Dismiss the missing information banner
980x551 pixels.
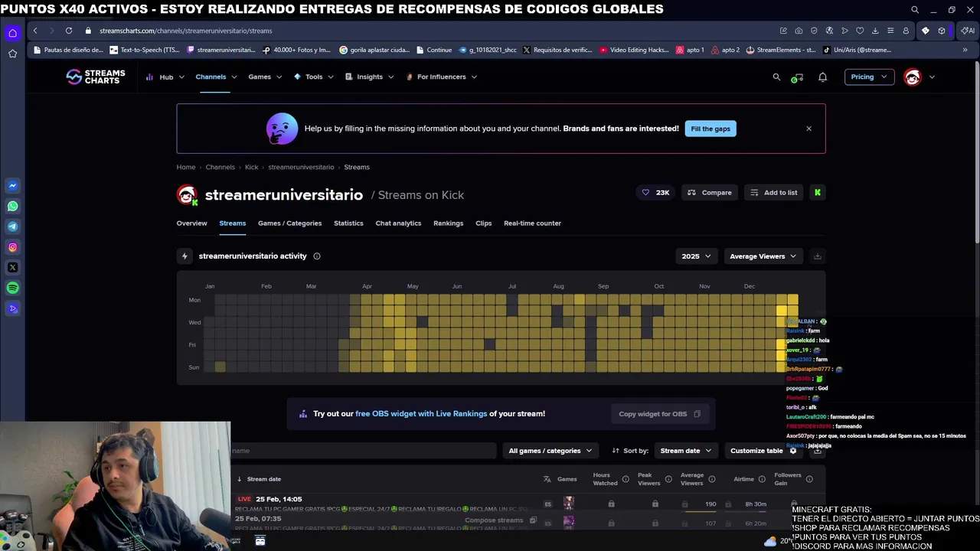[808, 129]
